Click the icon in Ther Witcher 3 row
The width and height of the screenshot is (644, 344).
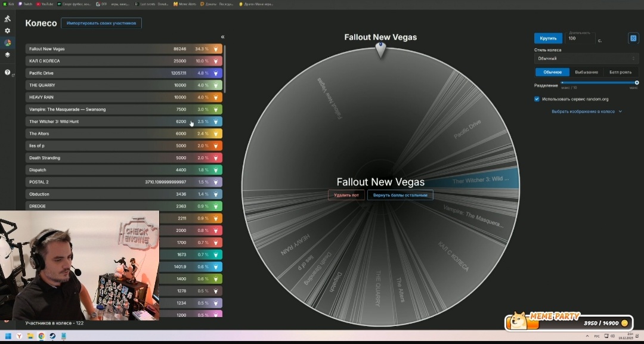(216, 122)
